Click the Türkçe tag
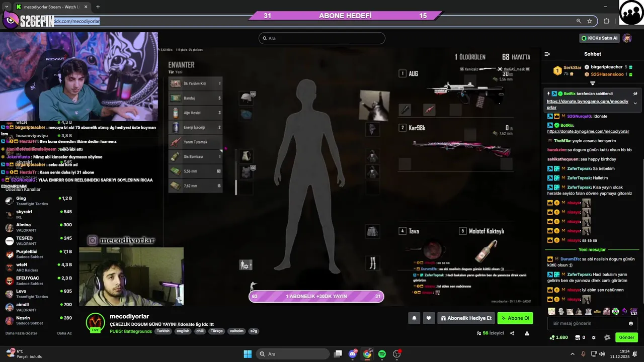The image size is (644, 362). click(x=217, y=331)
